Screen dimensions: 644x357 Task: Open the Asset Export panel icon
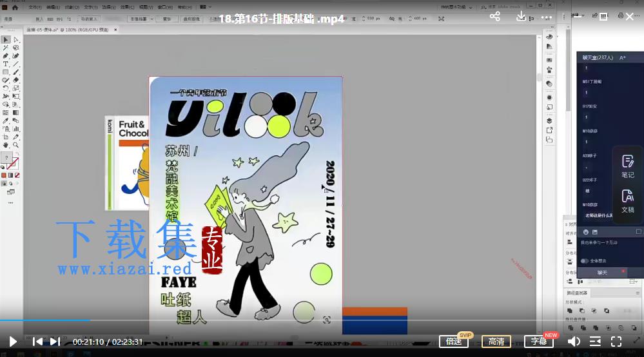(549, 130)
